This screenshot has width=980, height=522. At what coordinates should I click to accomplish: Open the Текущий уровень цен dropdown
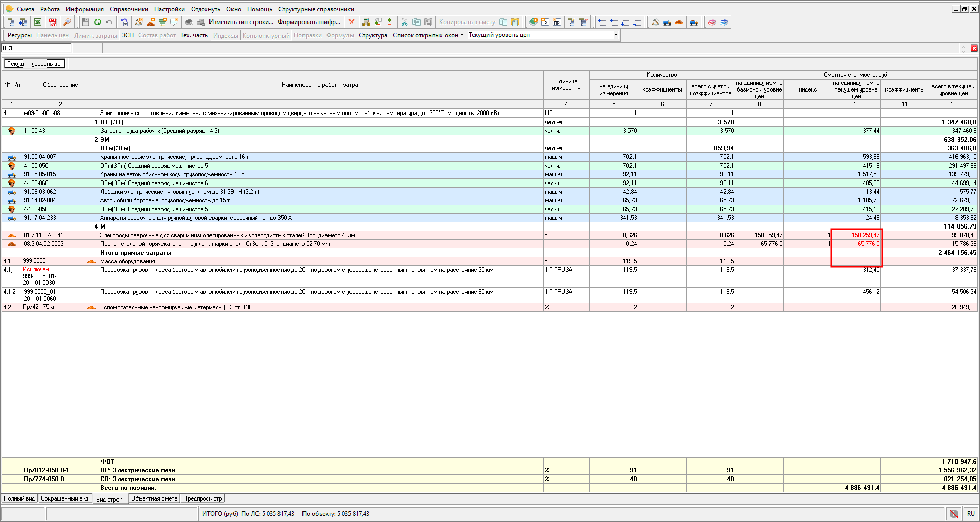tap(615, 35)
